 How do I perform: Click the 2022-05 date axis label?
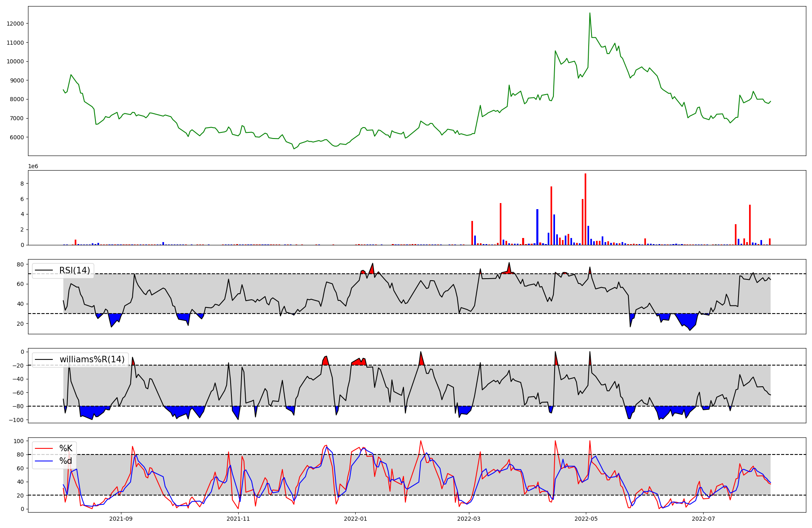pos(586,519)
